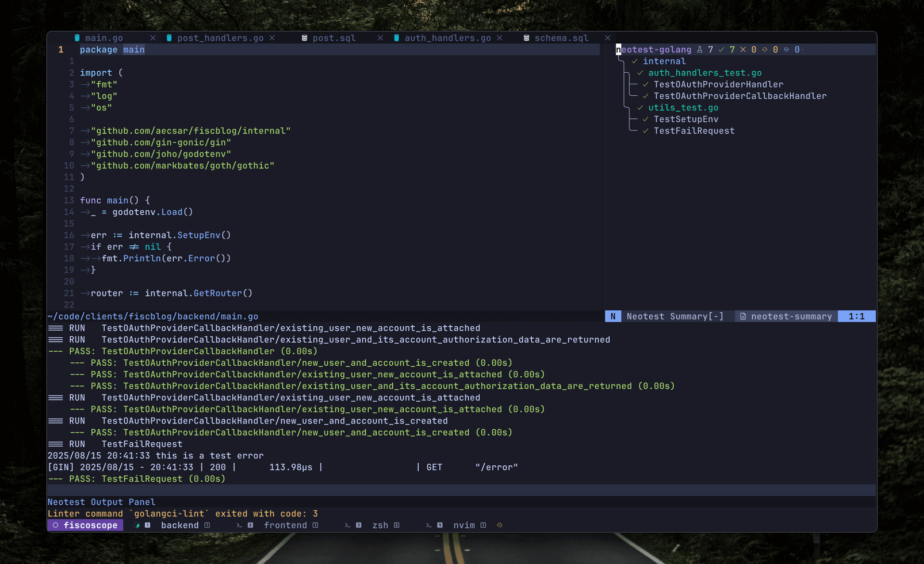This screenshot has height=564, width=924.
Task: Switch to the schema.sql tab
Action: [562, 38]
